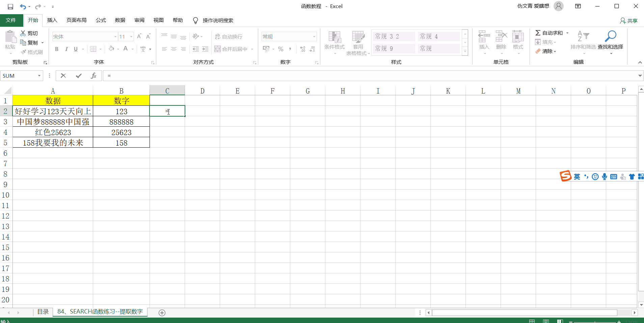This screenshot has height=323, width=644.
Task: Apply the Percent Style icon
Action: (x=280, y=49)
